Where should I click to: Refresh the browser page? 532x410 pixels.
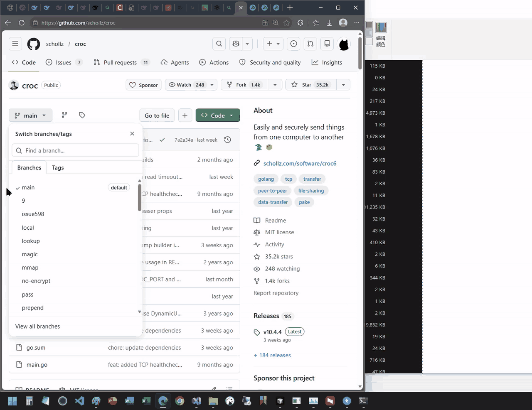[x=22, y=23]
